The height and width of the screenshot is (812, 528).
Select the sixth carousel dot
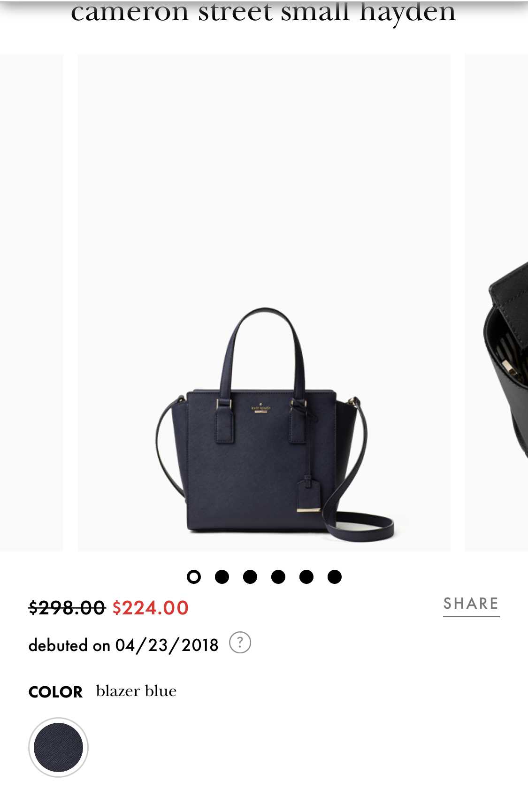point(334,576)
